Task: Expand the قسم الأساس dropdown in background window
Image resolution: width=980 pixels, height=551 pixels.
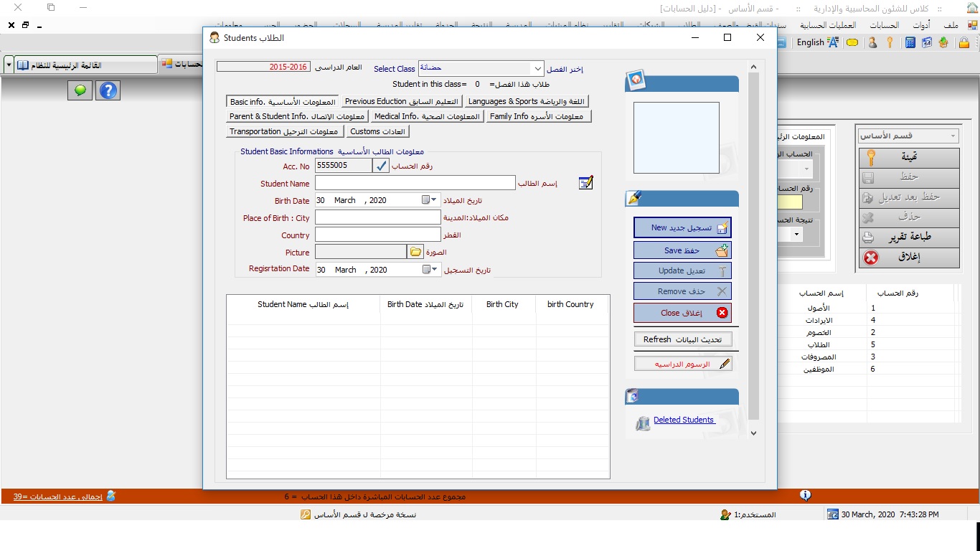Action: pyautogui.click(x=953, y=136)
